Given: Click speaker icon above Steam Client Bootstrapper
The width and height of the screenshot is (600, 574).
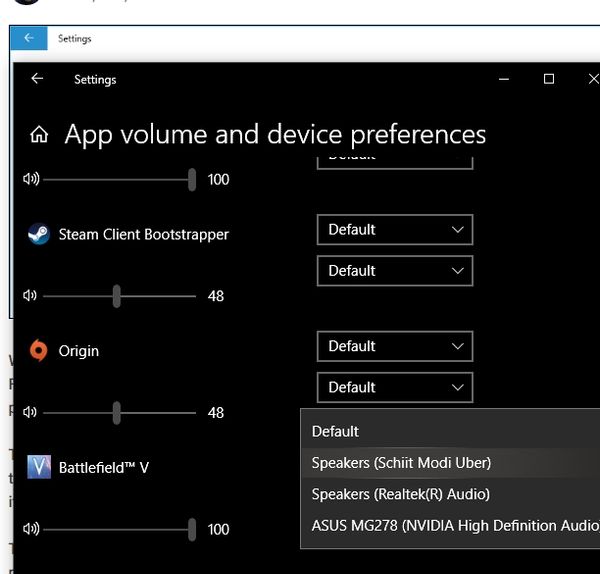Looking at the screenshot, I should 30,179.
